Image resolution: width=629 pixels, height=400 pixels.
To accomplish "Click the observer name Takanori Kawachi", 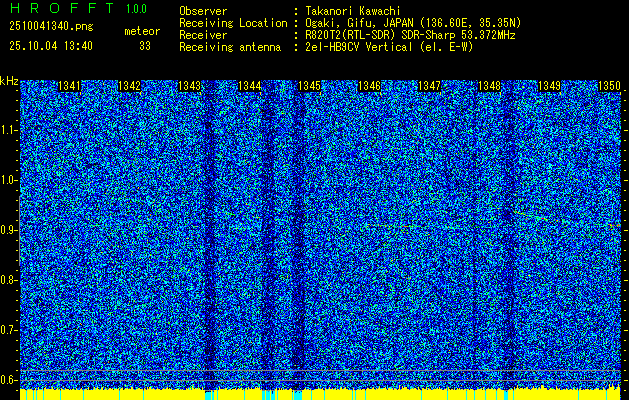I will point(352,11).
